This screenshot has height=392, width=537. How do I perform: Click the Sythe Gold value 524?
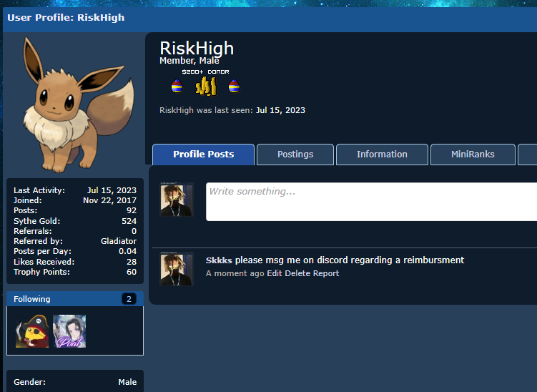click(x=129, y=221)
